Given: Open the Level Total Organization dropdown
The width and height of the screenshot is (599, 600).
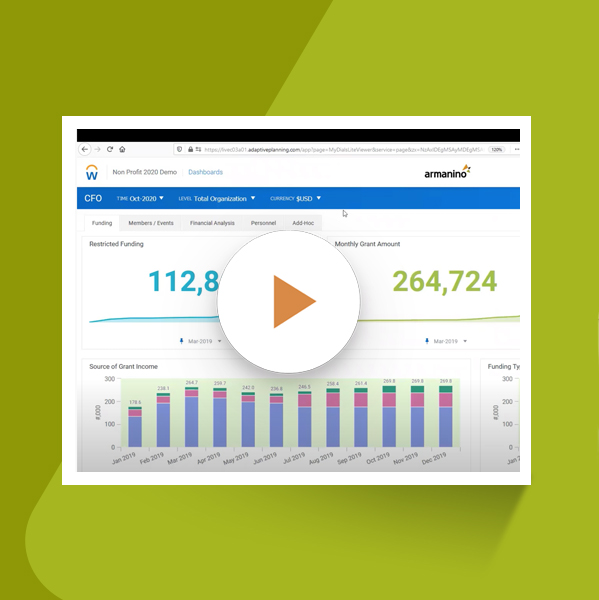Looking at the screenshot, I should click(x=217, y=198).
